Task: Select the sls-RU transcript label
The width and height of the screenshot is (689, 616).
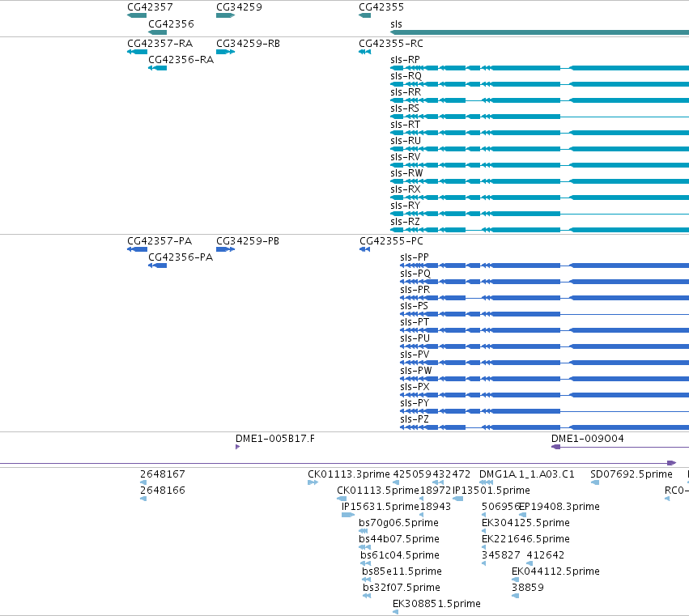Action: (x=406, y=141)
